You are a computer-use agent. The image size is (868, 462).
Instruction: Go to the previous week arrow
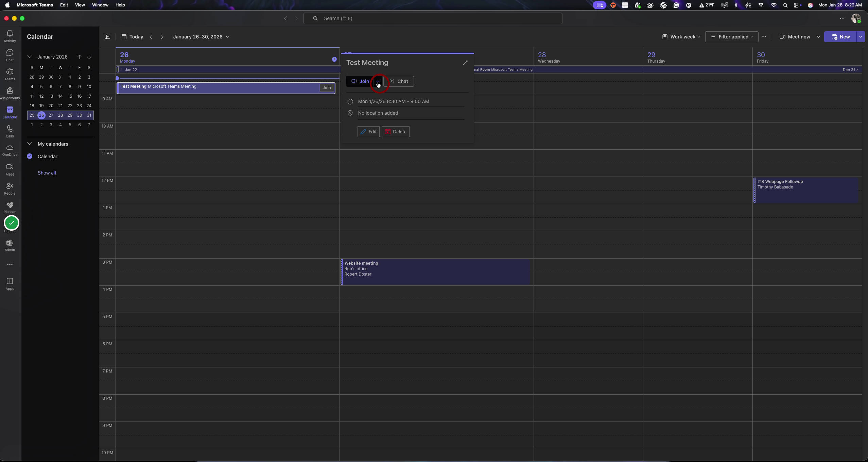pos(151,37)
